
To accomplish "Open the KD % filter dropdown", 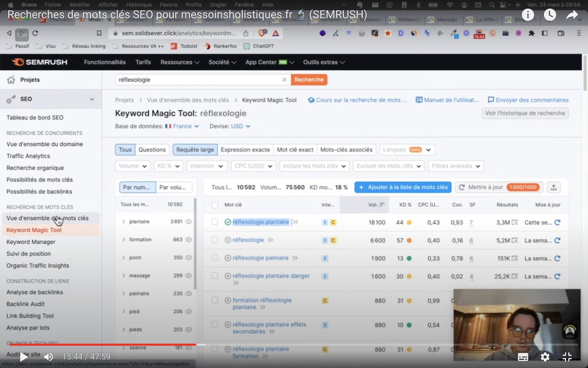I will pos(169,166).
